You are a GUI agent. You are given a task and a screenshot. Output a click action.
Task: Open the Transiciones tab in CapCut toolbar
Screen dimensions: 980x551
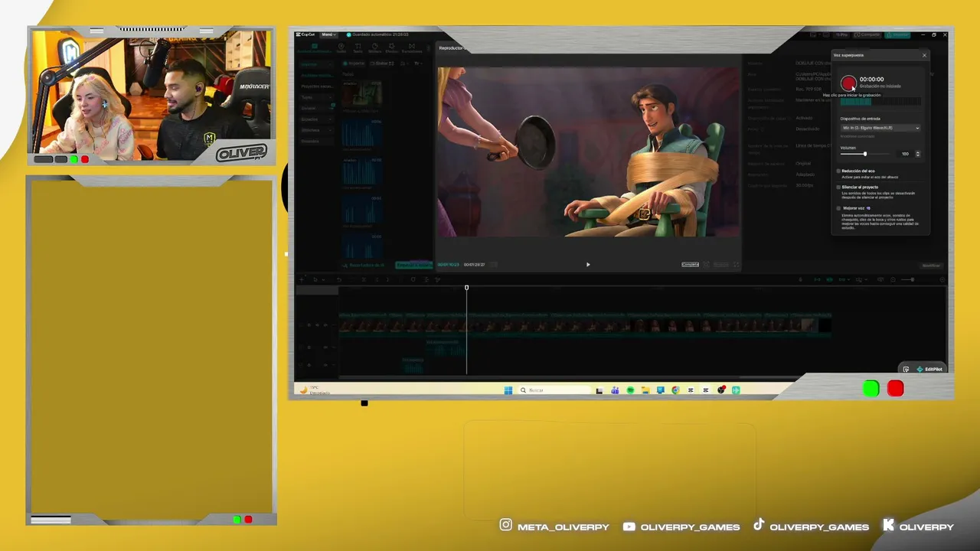(x=412, y=47)
